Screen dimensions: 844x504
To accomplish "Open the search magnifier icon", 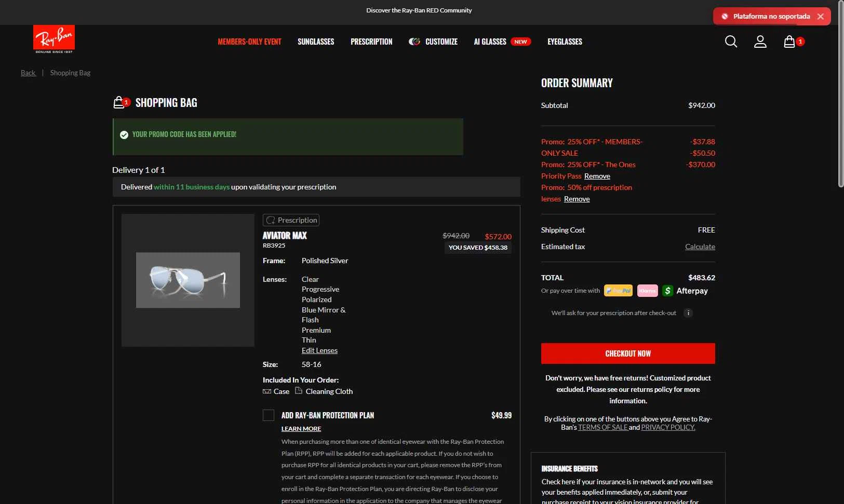I will pos(731,42).
